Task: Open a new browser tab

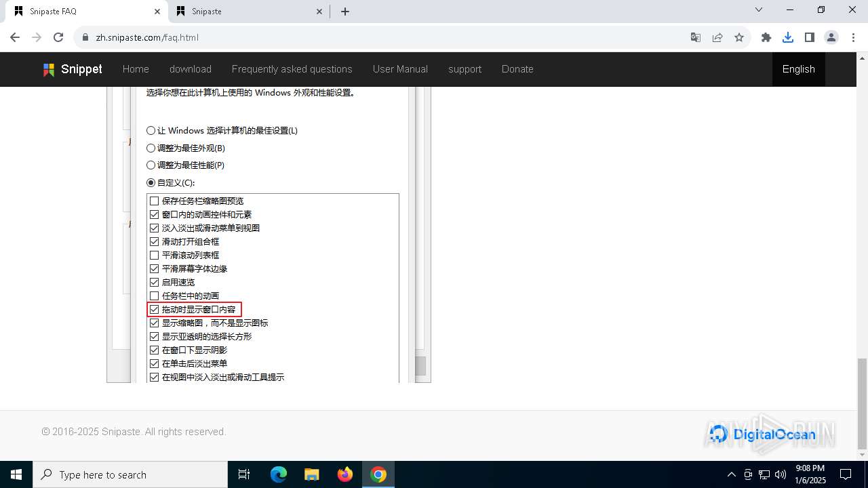Action: pos(345,12)
